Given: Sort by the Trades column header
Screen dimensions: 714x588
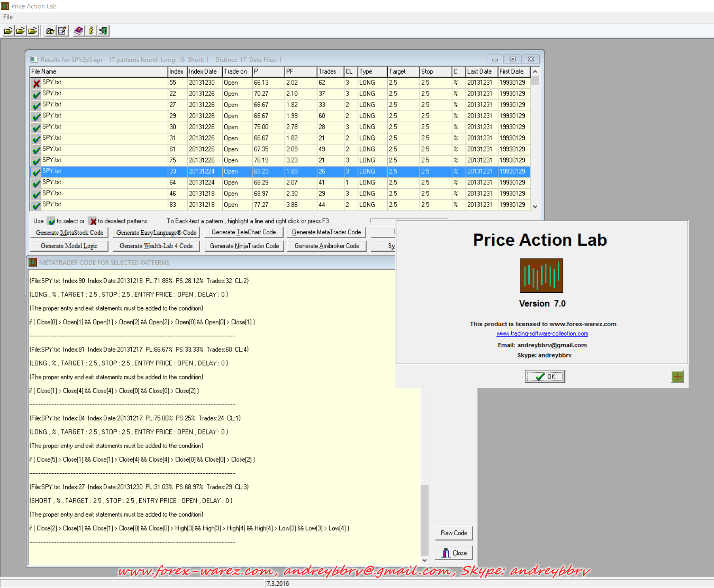Looking at the screenshot, I should coord(329,71).
